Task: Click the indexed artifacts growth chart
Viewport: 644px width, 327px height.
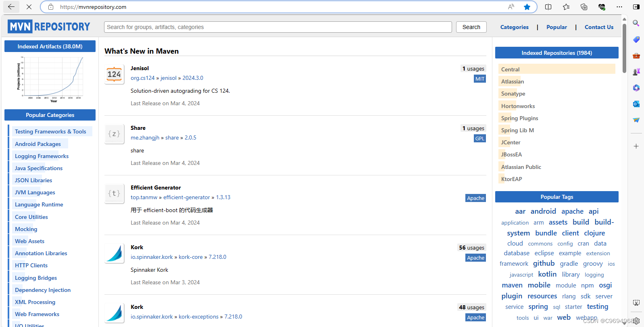Action: [50, 79]
